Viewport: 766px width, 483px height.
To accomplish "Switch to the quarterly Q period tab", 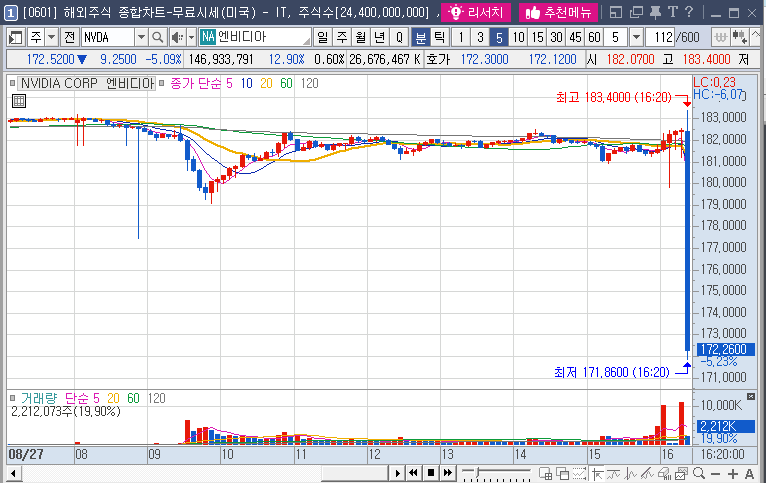I will pos(399,37).
